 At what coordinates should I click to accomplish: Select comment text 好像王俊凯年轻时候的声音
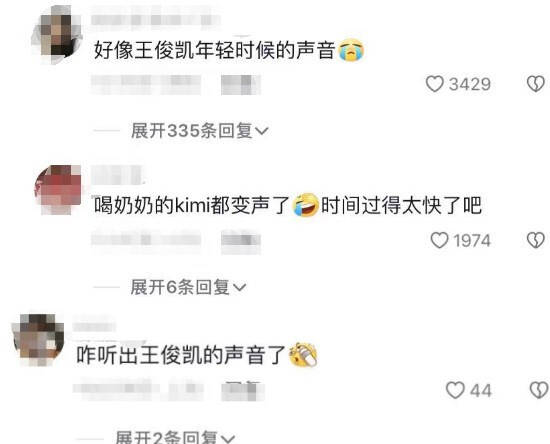[214, 50]
